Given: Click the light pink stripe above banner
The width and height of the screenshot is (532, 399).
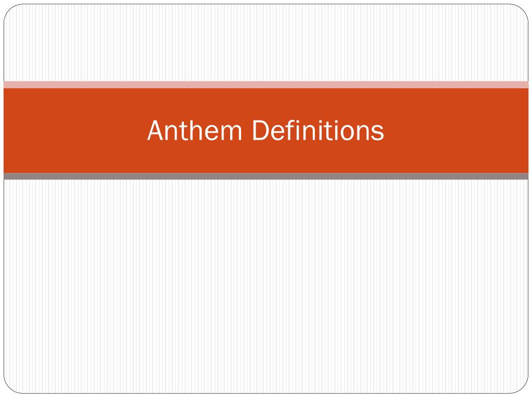Looking at the screenshot, I should [x=266, y=85].
